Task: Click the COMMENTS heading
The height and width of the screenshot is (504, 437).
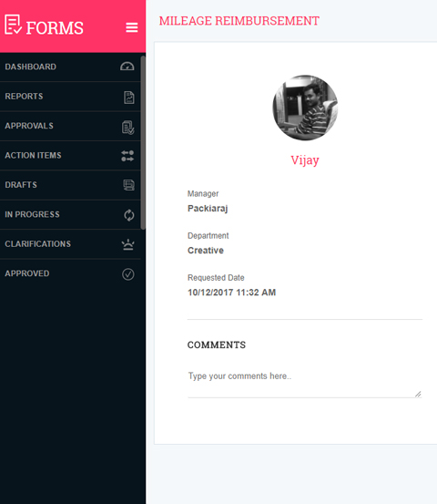Action: click(217, 345)
